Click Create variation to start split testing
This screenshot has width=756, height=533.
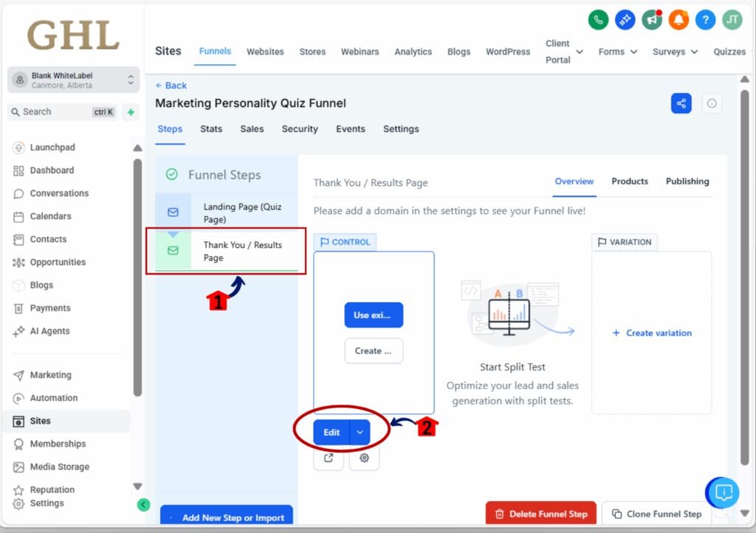point(651,333)
